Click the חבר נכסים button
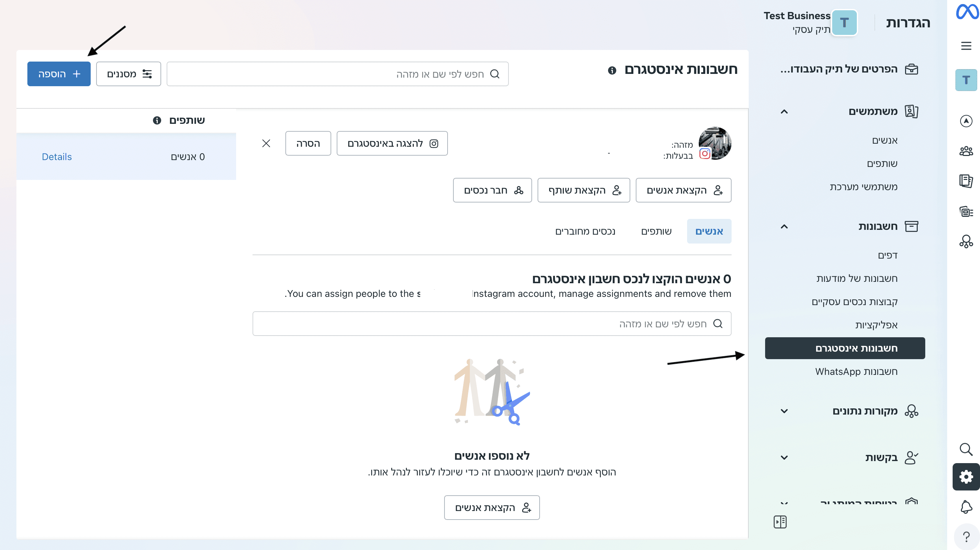This screenshot has height=550, width=980. coord(492,190)
